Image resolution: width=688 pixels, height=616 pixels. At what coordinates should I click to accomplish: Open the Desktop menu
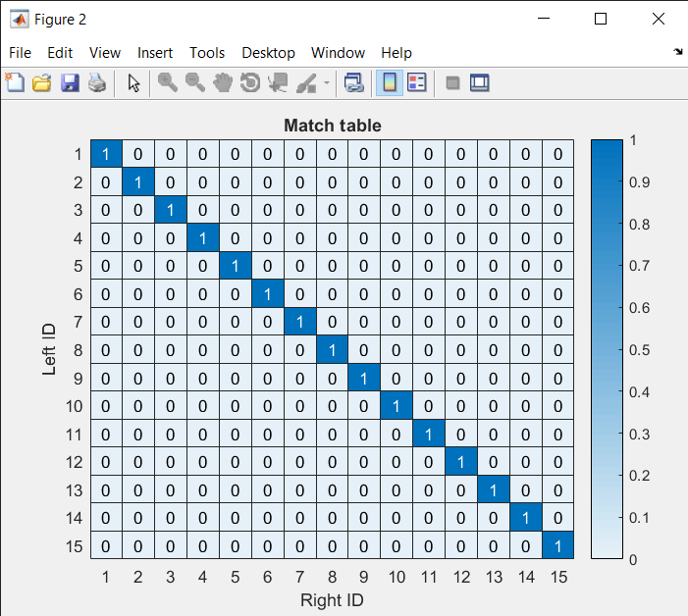point(268,53)
